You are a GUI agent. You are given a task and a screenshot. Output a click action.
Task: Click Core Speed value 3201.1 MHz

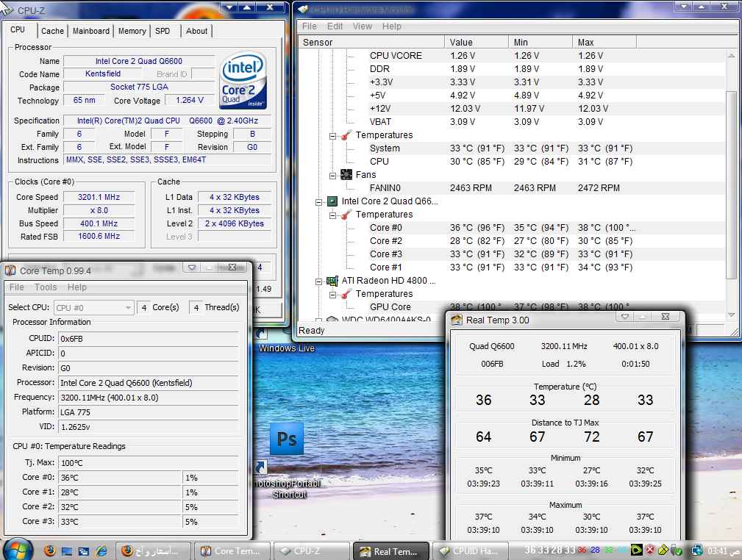[x=99, y=197]
